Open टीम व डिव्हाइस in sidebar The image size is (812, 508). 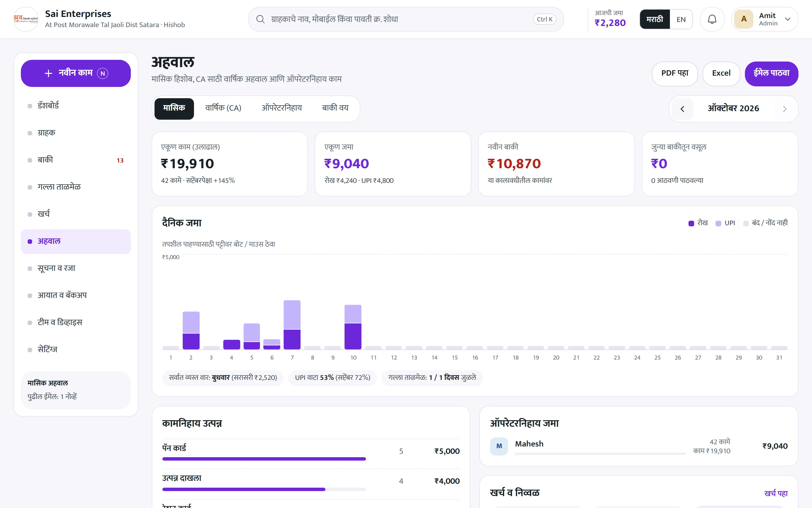pyautogui.click(x=76, y=323)
